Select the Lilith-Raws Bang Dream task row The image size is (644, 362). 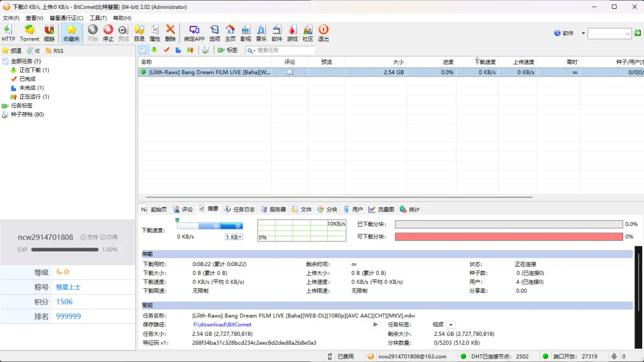391,72
